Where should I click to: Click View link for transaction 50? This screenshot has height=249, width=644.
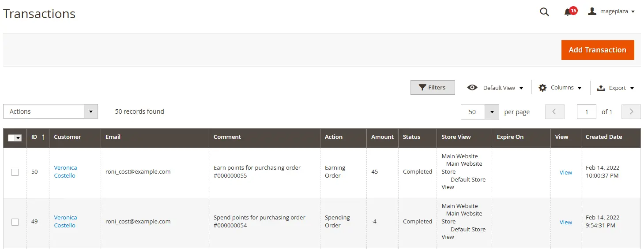click(x=566, y=172)
